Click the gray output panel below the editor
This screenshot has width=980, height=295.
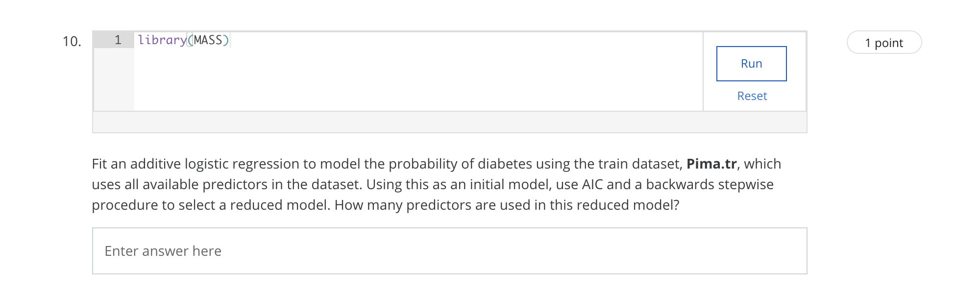[x=449, y=122]
